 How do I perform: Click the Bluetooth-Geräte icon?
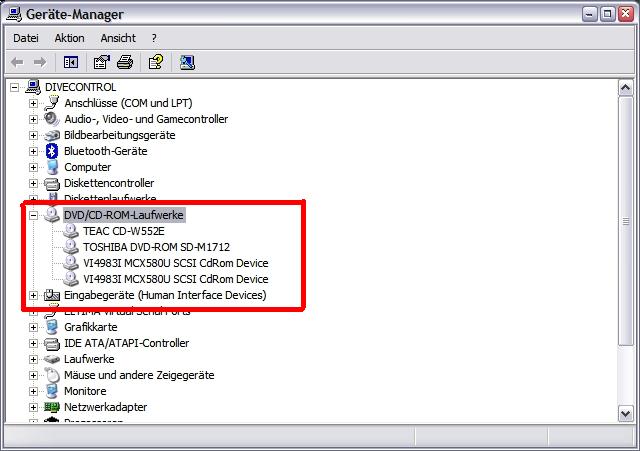point(52,151)
